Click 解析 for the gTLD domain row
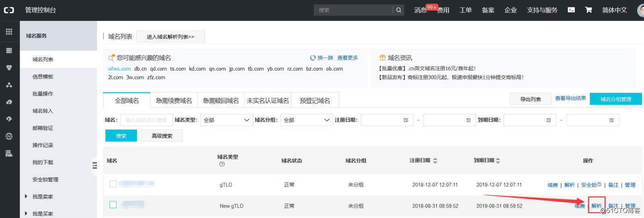 570,185
